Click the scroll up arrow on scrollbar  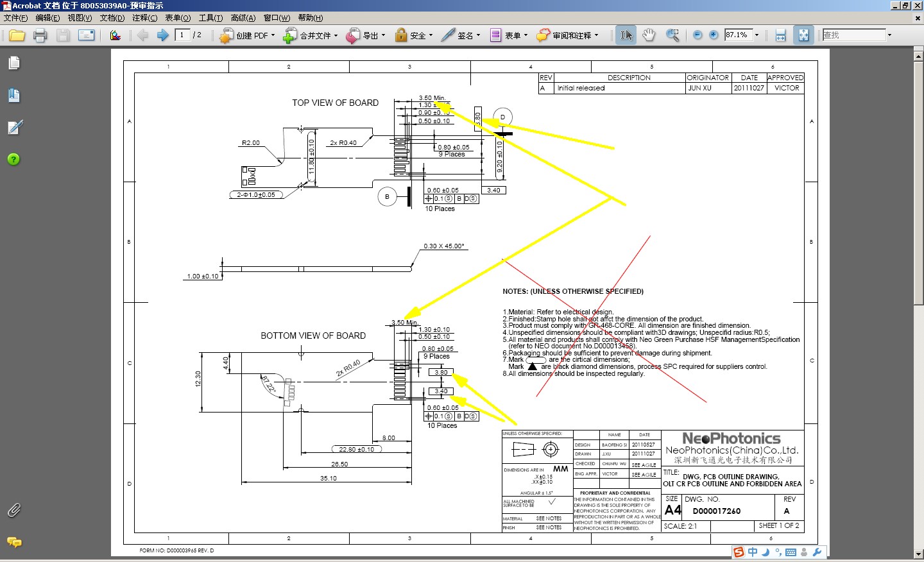[x=918, y=55]
